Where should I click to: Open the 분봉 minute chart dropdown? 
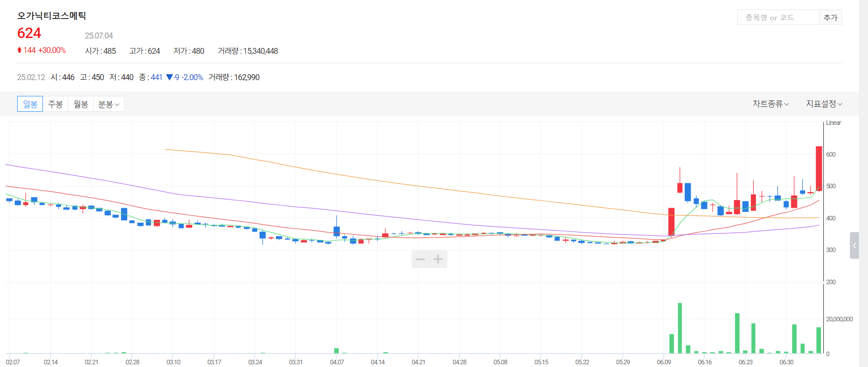pos(109,104)
